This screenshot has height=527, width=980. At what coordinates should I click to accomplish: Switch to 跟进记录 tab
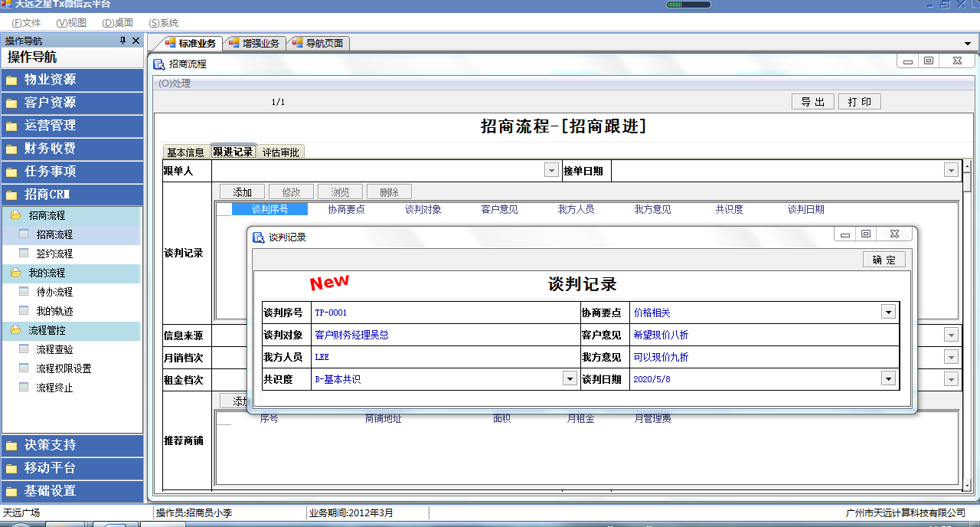(233, 152)
